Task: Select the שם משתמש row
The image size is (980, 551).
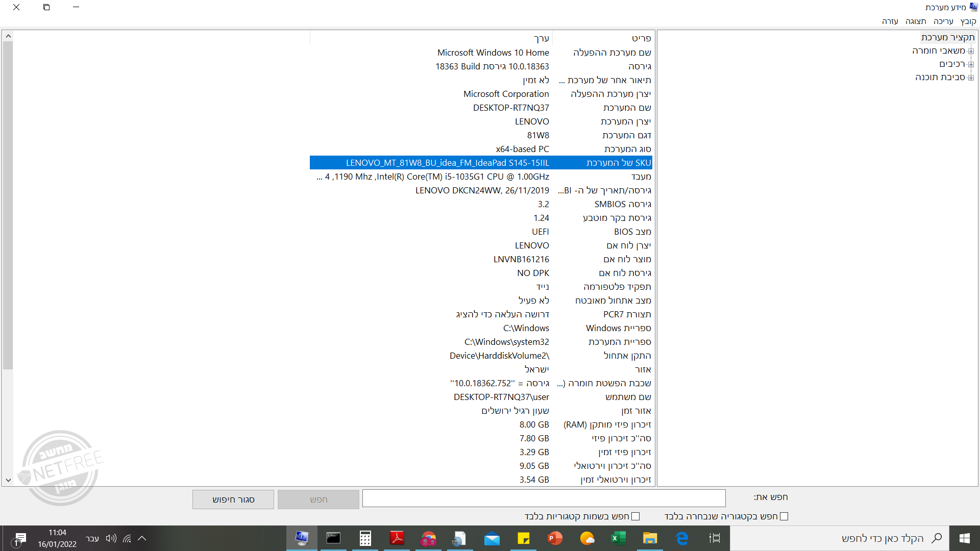Action: [481, 397]
